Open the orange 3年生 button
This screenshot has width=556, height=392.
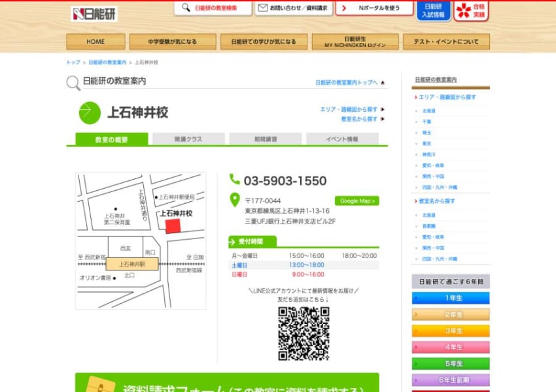pos(451,331)
